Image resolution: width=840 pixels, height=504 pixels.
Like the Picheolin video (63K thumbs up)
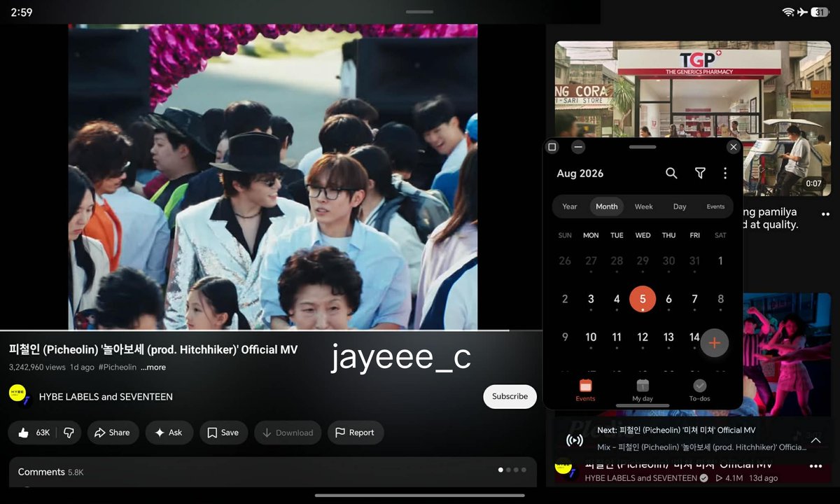click(x=34, y=433)
